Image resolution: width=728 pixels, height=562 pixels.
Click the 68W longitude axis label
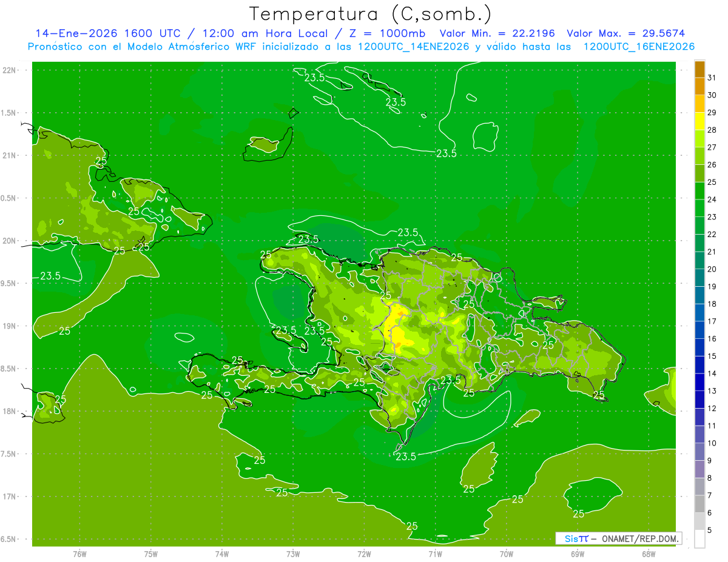click(649, 554)
